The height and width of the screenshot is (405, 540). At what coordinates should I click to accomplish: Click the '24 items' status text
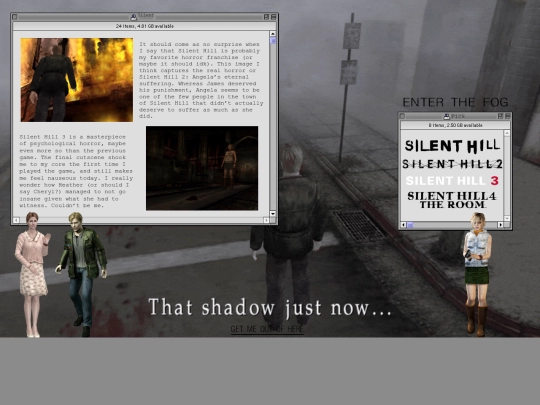pyautogui.click(x=145, y=26)
